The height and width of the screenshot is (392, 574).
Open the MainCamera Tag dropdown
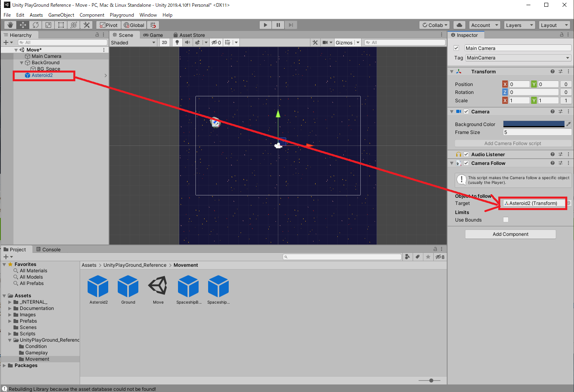pos(518,58)
